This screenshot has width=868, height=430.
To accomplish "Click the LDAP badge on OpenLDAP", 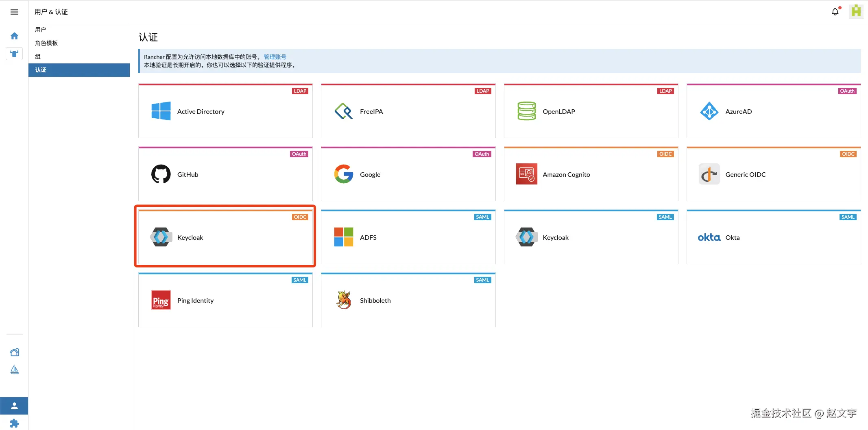I will pos(665,91).
